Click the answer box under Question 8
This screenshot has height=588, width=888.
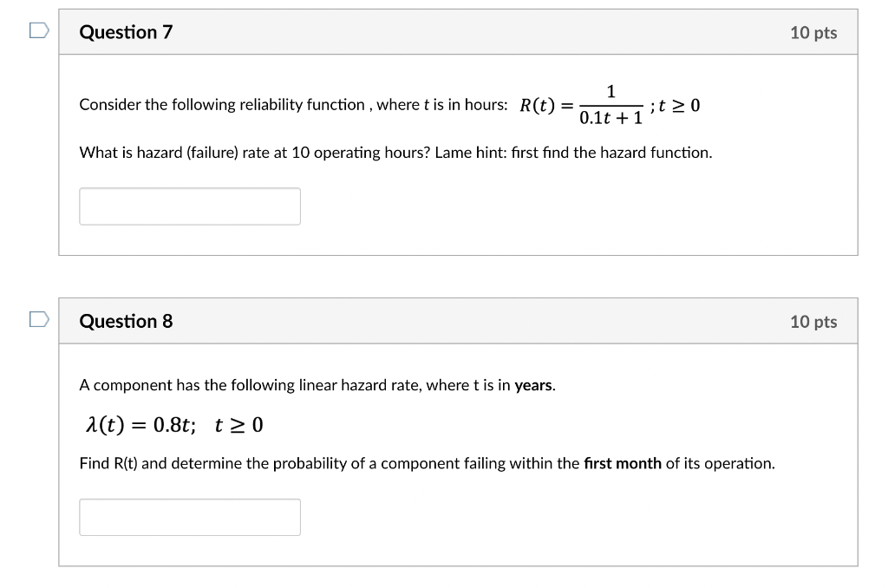pos(190,517)
